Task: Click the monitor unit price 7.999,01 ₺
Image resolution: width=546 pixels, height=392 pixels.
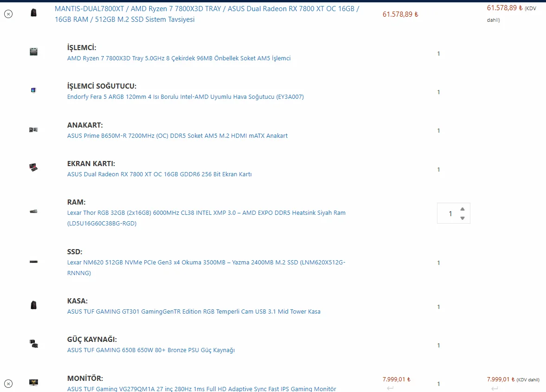Action: [x=396, y=379]
